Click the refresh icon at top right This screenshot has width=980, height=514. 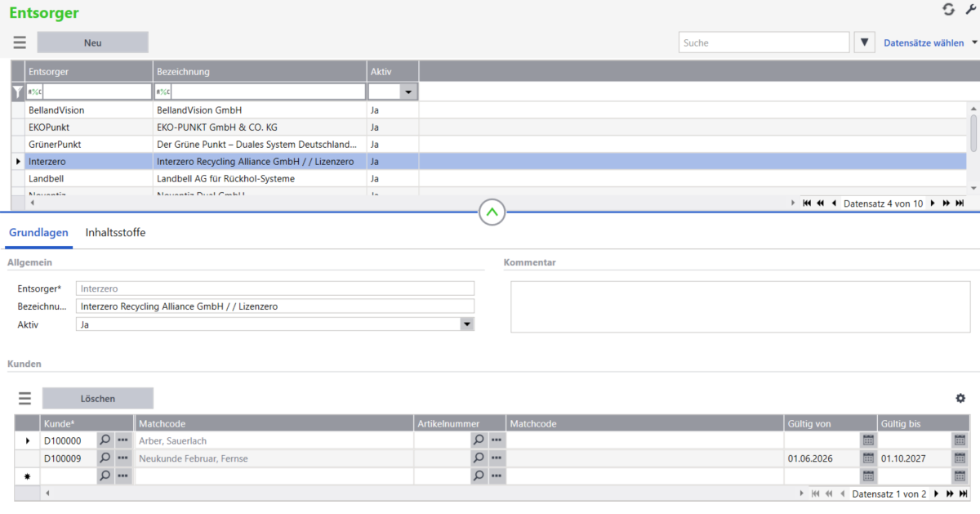(x=948, y=9)
